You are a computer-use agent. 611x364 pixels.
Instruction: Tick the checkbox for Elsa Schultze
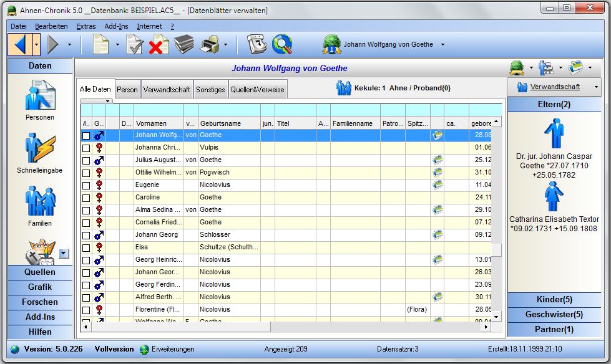coord(86,248)
